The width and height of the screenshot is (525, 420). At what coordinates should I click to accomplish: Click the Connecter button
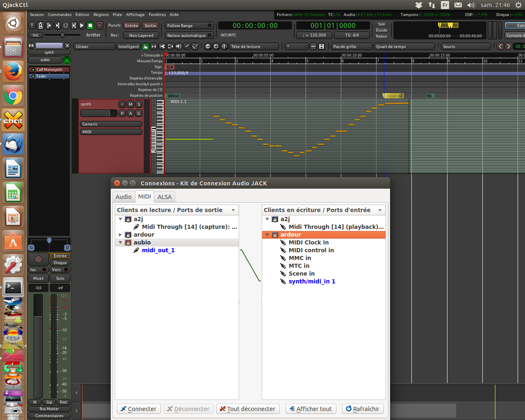coord(139,409)
